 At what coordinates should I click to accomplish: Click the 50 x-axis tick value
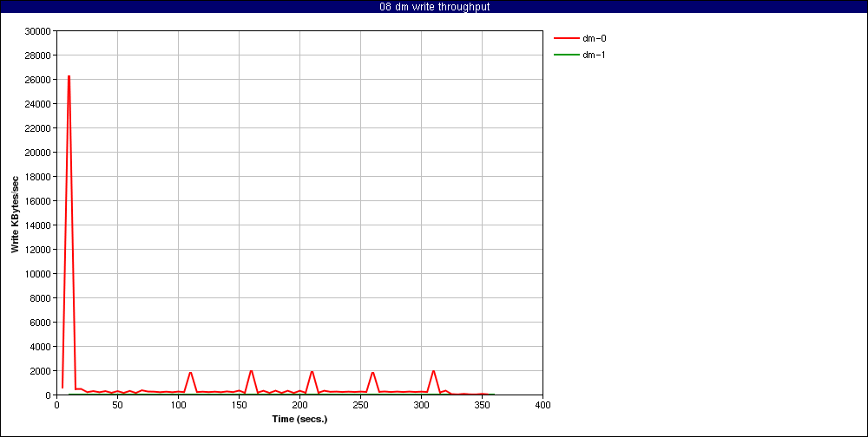tap(117, 405)
